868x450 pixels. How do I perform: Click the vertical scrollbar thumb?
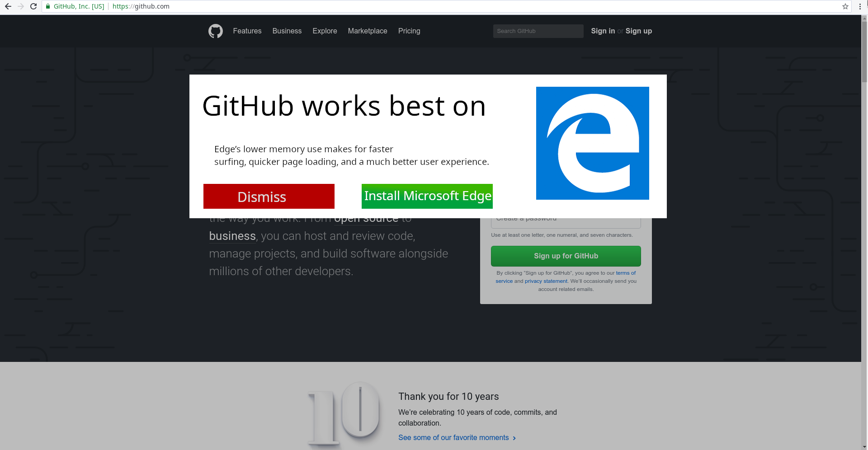[x=864, y=51]
